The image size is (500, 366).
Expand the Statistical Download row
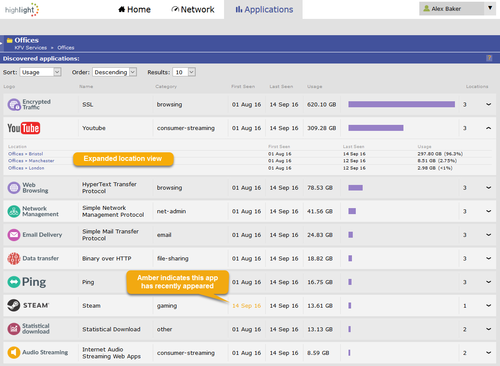[x=489, y=329]
